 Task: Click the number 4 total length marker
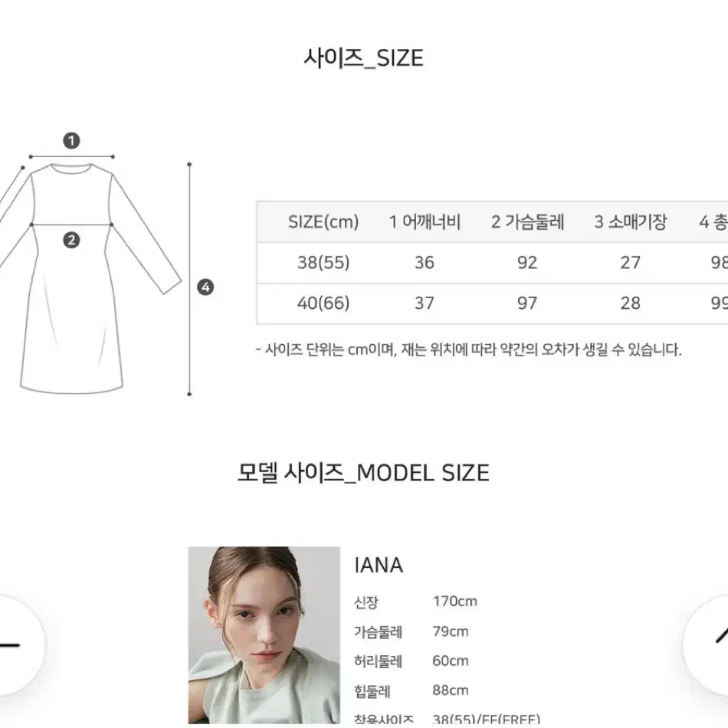pos(205,287)
